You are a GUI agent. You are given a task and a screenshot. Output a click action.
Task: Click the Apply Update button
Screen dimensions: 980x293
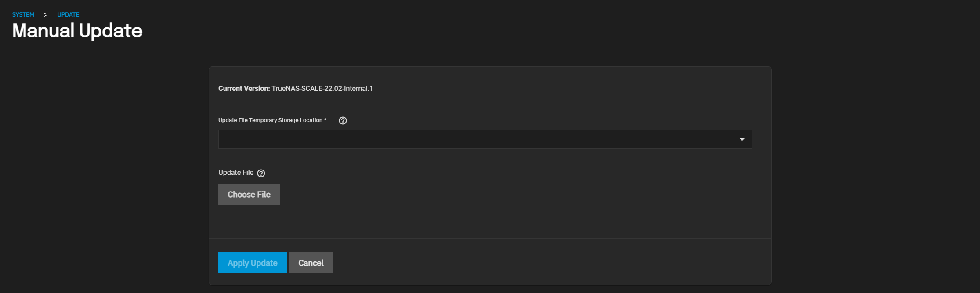(x=252, y=263)
